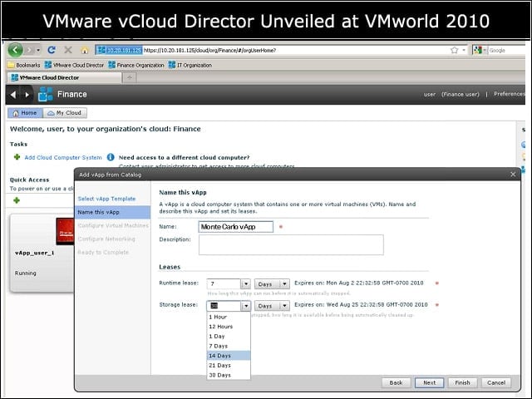Click the browser forward arrow button

[29, 50]
